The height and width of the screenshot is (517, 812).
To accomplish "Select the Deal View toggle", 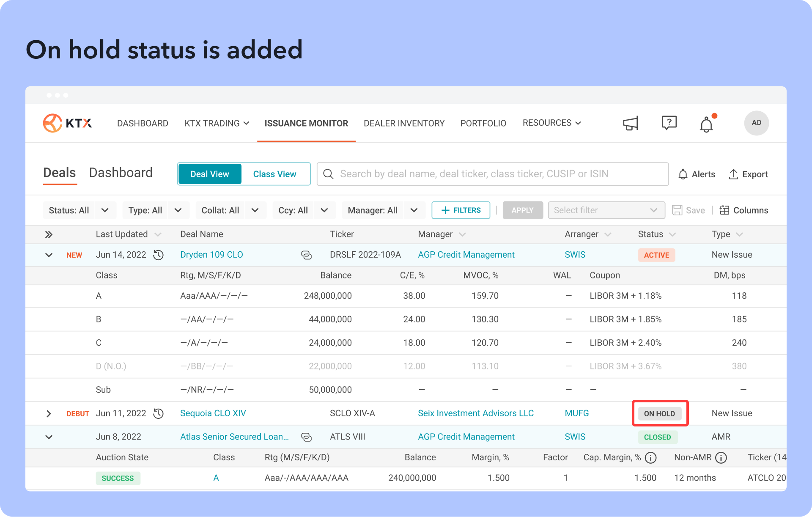I will pos(210,174).
